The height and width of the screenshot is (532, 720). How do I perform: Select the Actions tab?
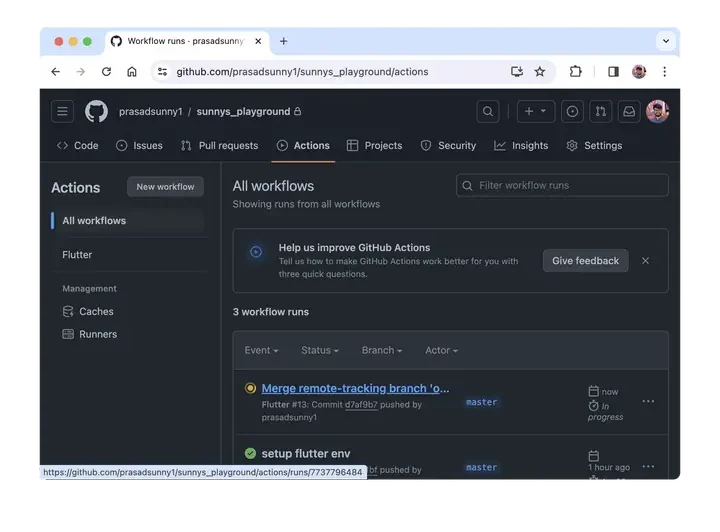pyautogui.click(x=303, y=146)
